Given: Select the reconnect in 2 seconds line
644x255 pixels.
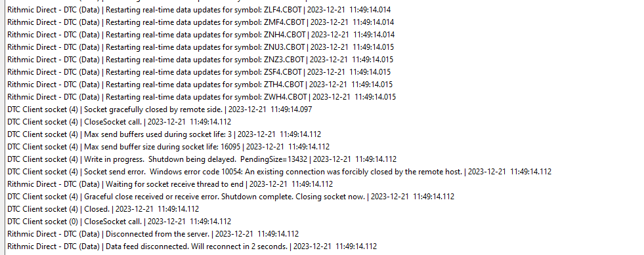Looking at the screenshot, I should 192,246.
